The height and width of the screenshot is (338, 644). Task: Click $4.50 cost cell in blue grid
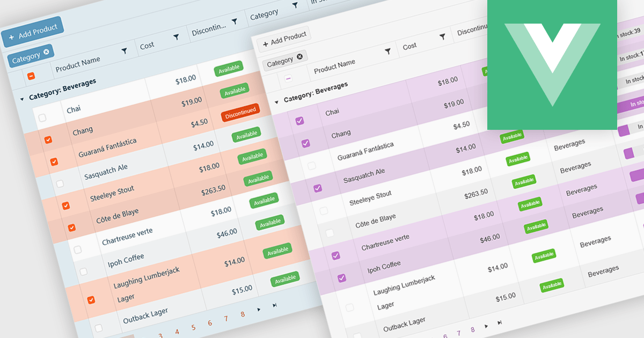click(200, 122)
